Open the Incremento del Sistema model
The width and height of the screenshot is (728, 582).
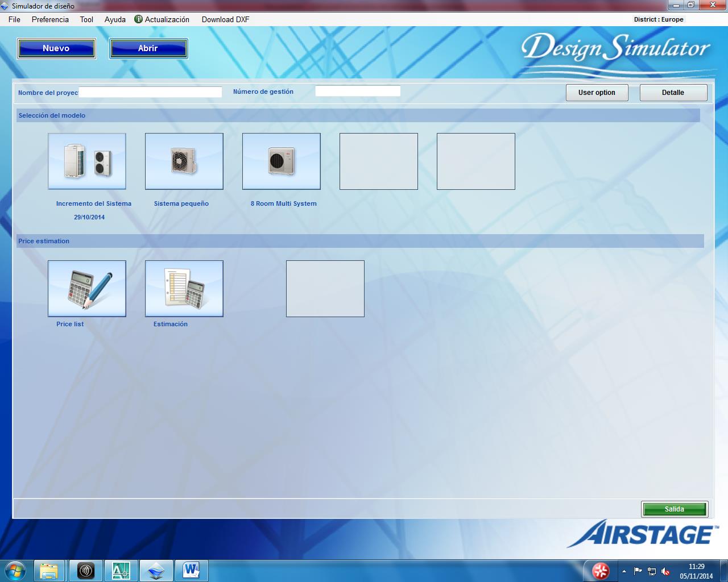(x=87, y=161)
